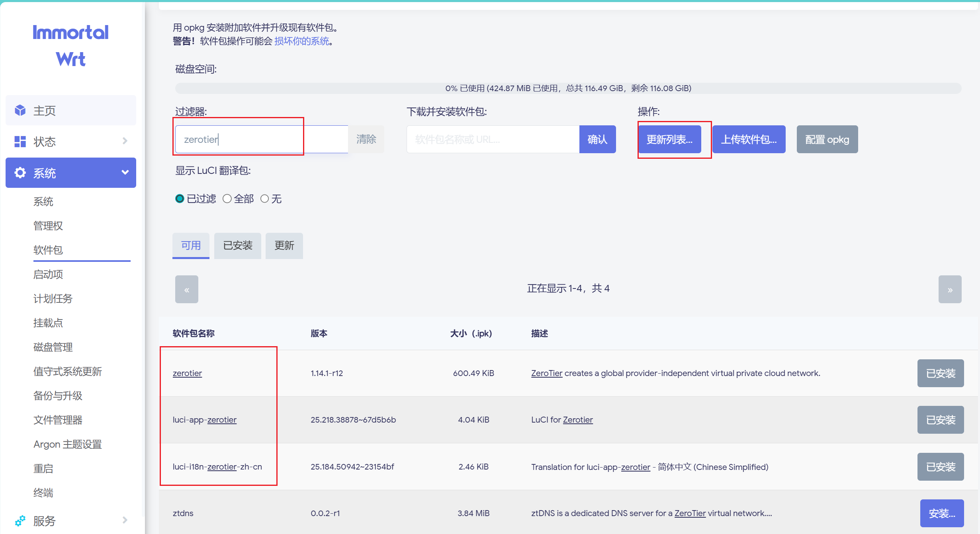Screen dimensions: 980x534
Task: Click the disk space usage bar
Action: [568, 88]
